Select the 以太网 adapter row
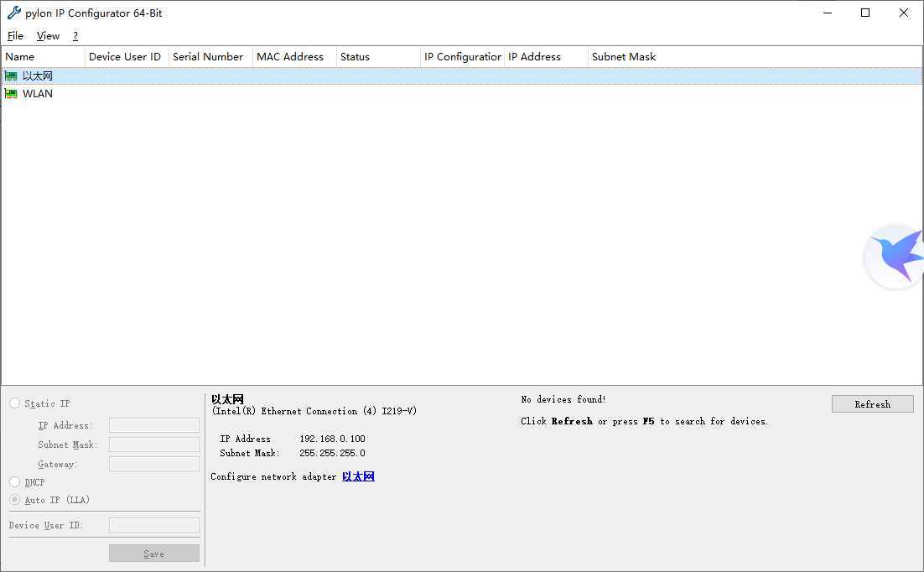 tap(462, 76)
